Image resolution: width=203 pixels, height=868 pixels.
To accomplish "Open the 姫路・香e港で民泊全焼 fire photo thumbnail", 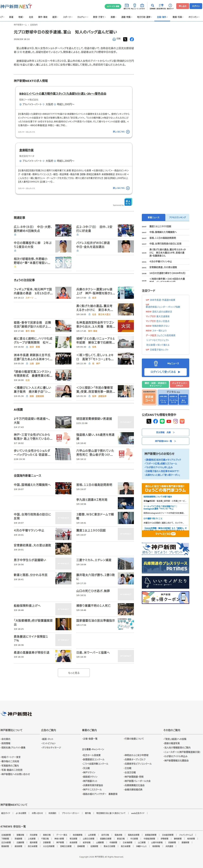I will pos(63,326).
